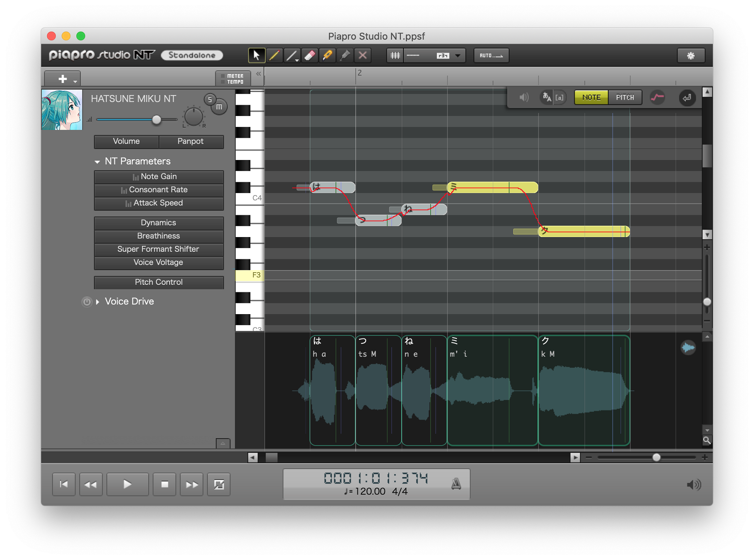Click vertical zoom slider handle
Viewport: 754px width, 560px height.
(x=707, y=302)
